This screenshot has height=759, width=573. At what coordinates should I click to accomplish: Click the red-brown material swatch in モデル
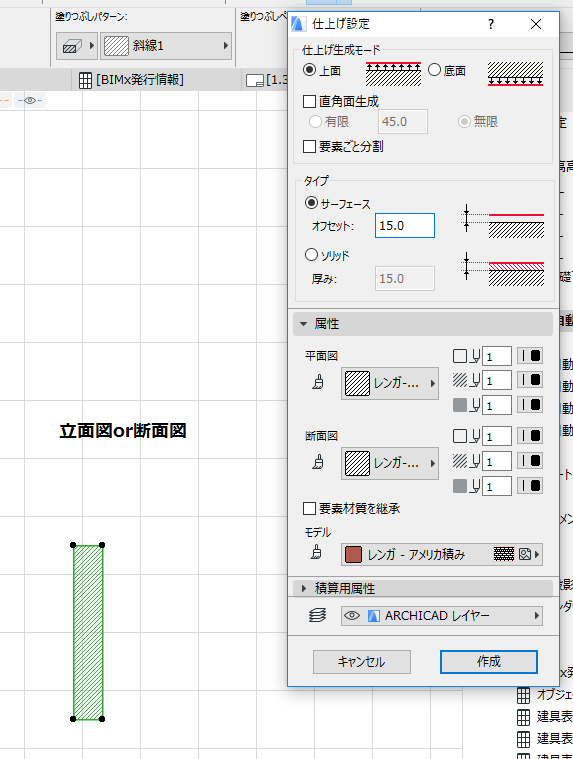pyautogui.click(x=353, y=554)
